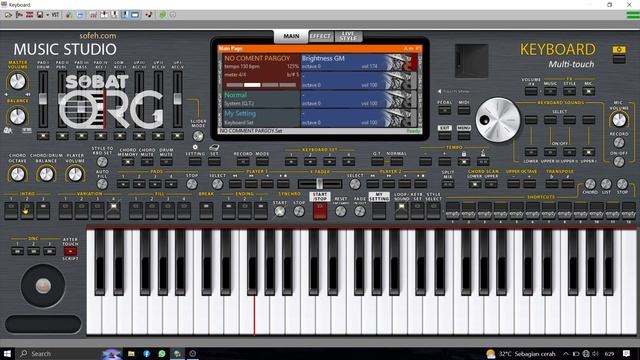Click Tempo plus button
This screenshot has height=360, width=640.
pos(444,162)
